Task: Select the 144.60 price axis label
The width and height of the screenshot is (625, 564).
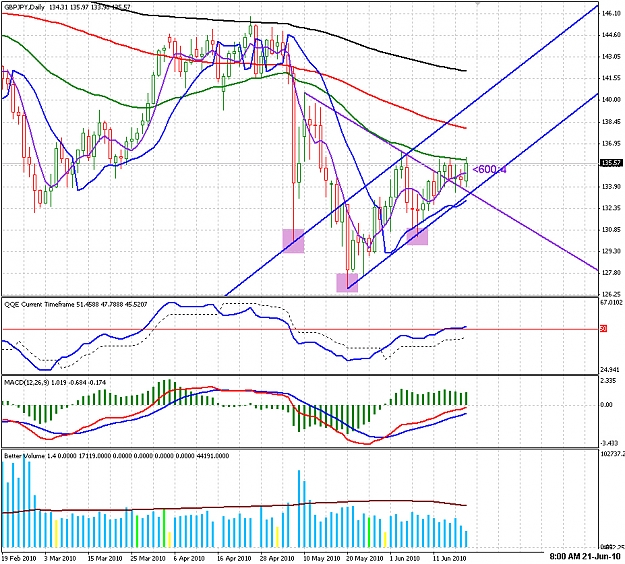Action: pos(611,35)
